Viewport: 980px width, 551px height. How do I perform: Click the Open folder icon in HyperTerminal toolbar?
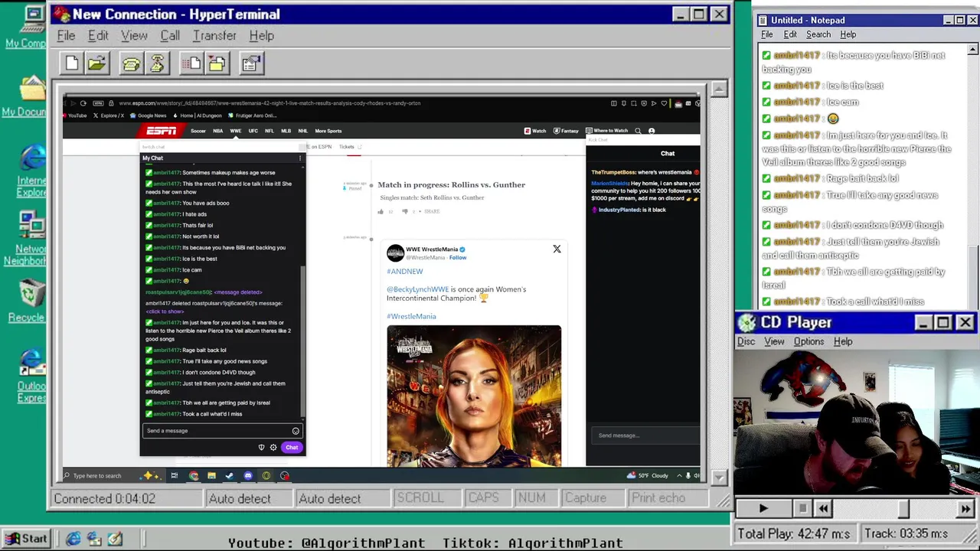point(97,64)
